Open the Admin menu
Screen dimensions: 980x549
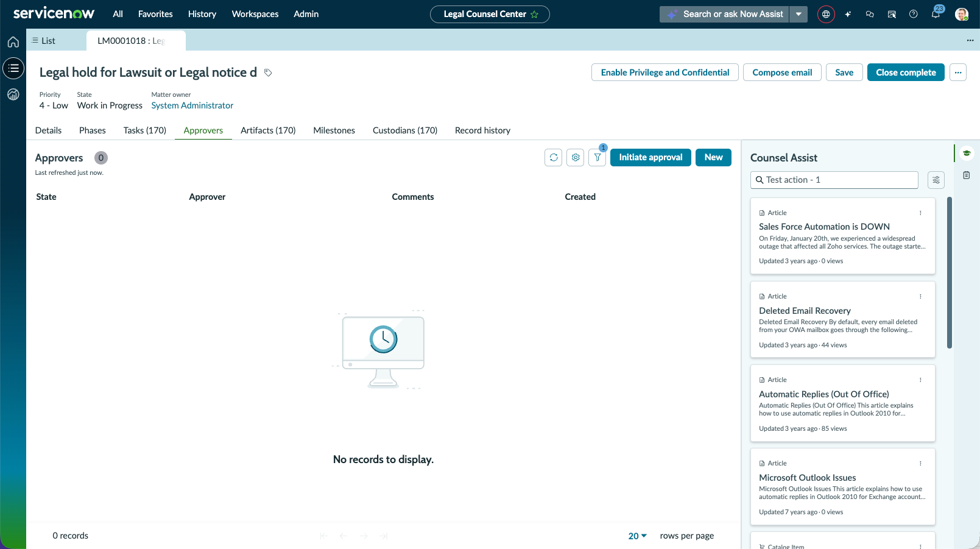306,14
